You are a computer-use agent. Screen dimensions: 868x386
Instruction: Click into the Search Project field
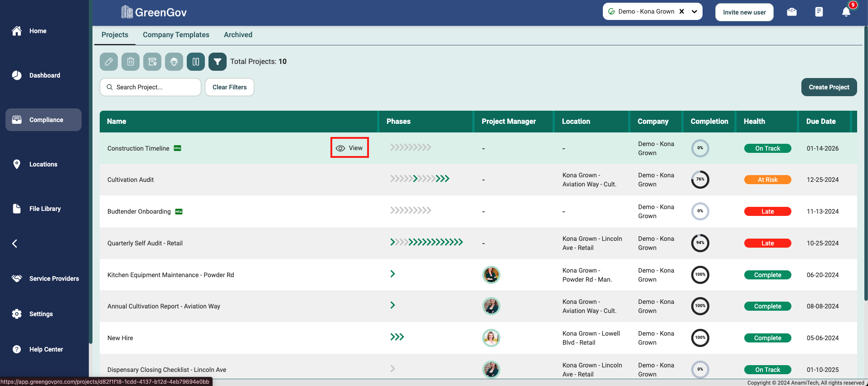pos(150,87)
